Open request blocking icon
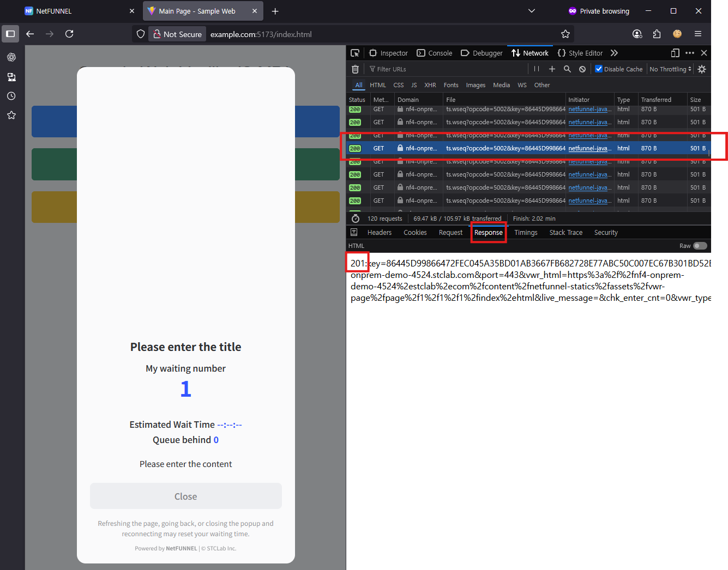The width and height of the screenshot is (728, 570). (582, 69)
